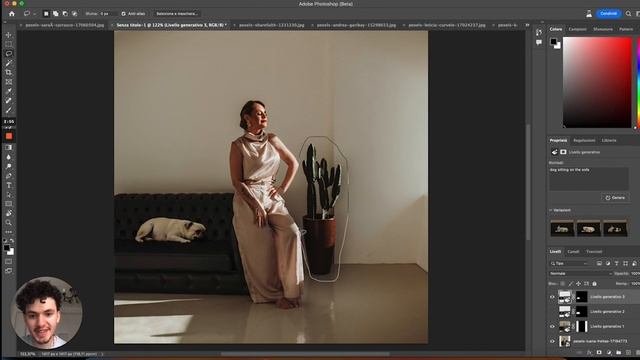Image resolution: width=640 pixels, height=360 pixels.
Task: Create new group folder icon in Layers panel
Action: coord(618,352)
